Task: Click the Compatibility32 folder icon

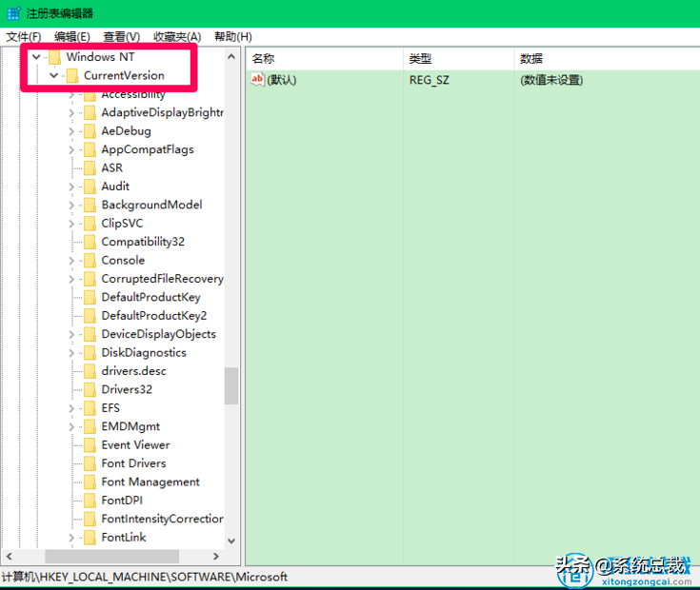Action: [x=90, y=242]
